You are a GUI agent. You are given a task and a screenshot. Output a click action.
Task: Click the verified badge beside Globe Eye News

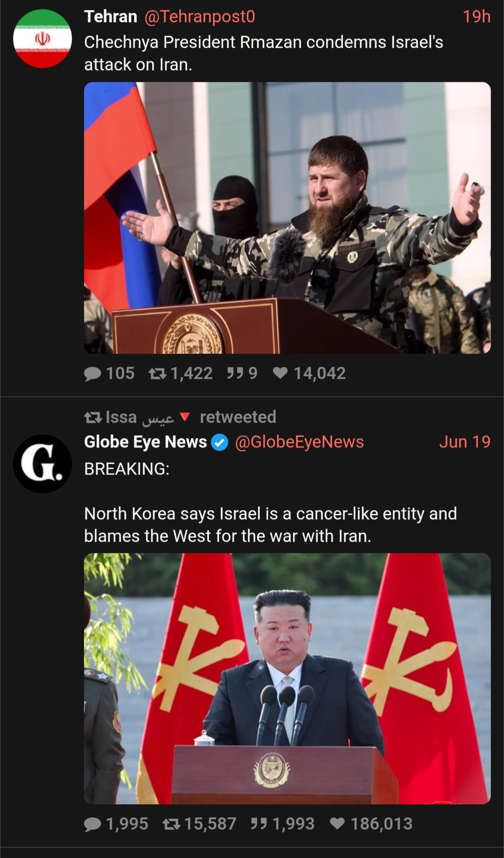[x=220, y=442]
